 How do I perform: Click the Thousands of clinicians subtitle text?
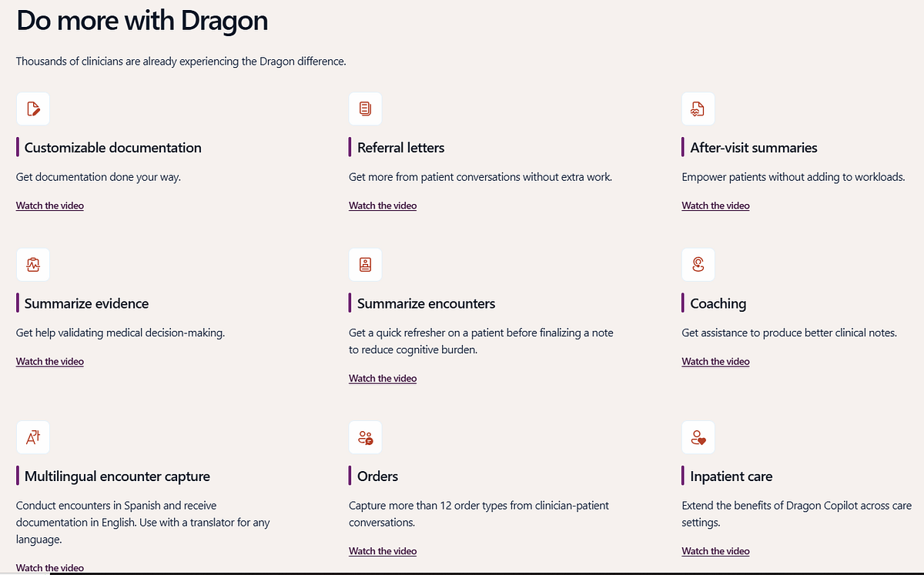(181, 61)
